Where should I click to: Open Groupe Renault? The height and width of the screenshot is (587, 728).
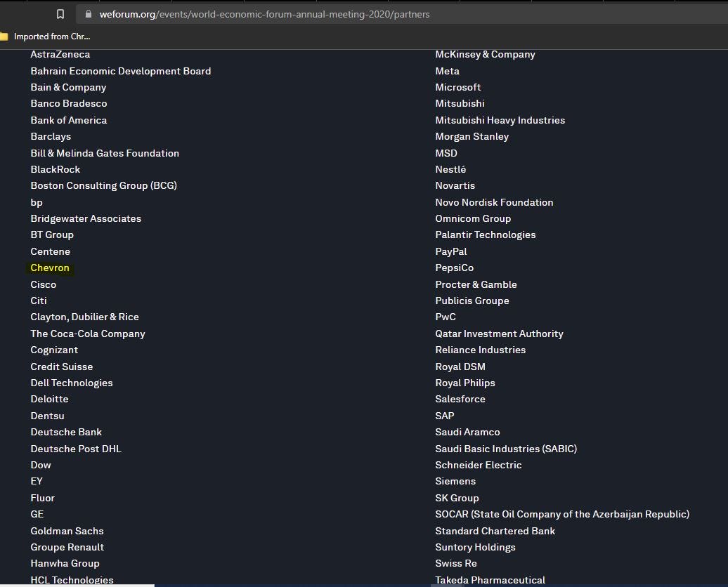pos(67,547)
